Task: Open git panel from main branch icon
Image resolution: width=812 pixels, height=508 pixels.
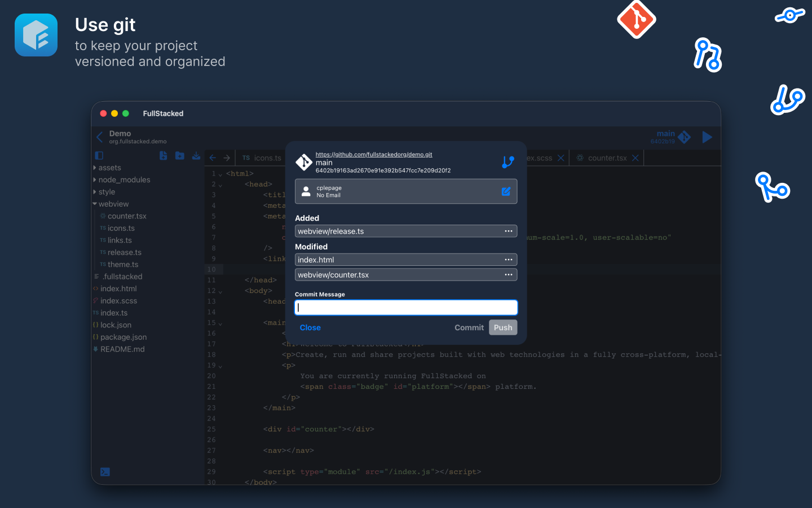Action: pos(684,137)
